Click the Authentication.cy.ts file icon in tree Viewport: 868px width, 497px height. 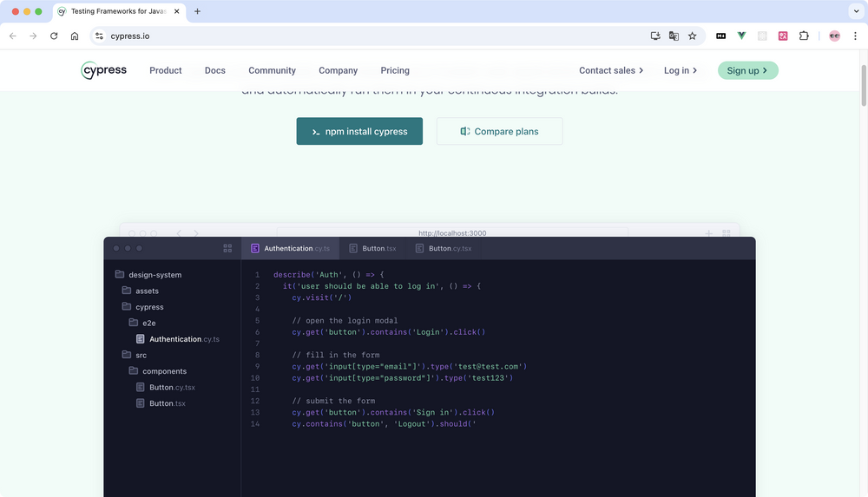(140, 339)
